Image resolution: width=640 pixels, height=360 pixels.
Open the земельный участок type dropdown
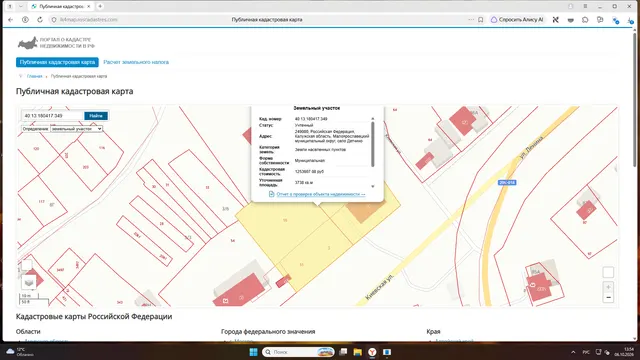76,129
